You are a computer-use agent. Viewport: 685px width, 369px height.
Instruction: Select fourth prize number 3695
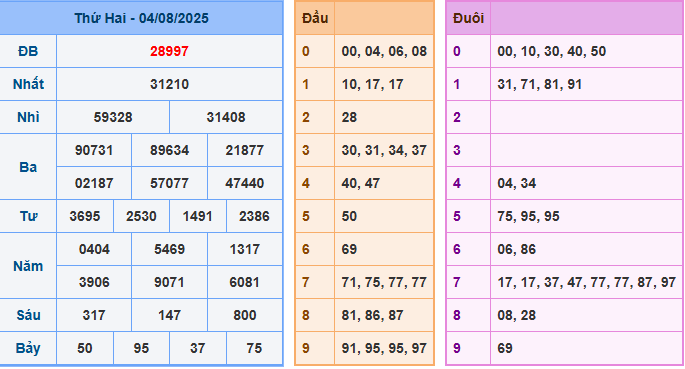[x=85, y=217]
